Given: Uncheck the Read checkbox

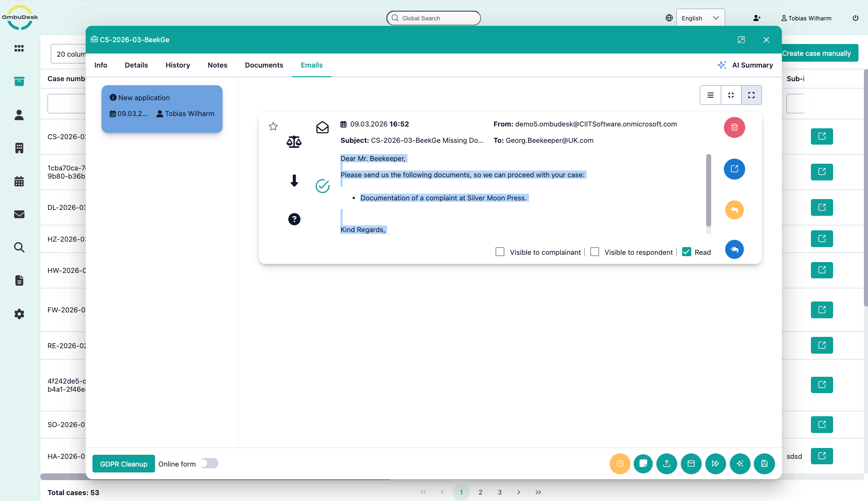Looking at the screenshot, I should pyautogui.click(x=687, y=252).
